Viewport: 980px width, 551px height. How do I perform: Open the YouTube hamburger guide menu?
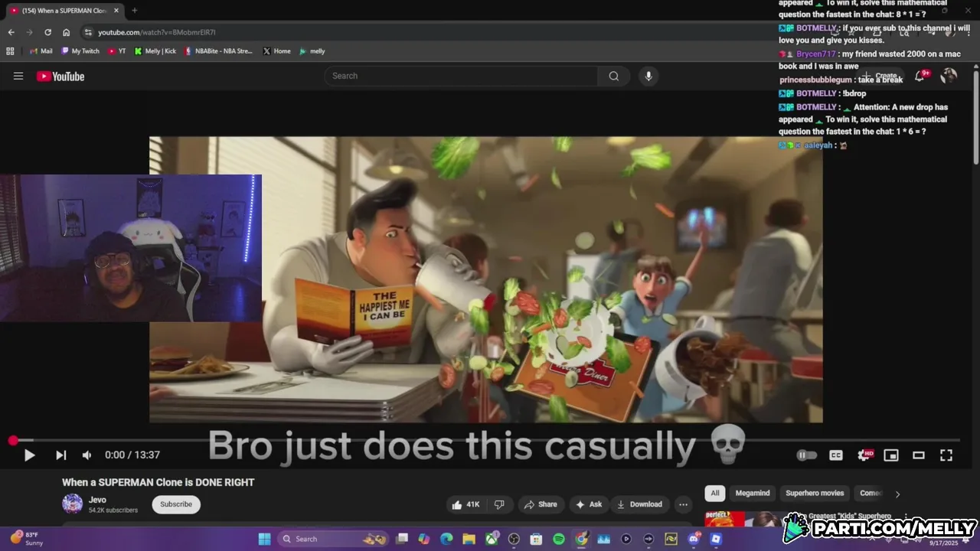(x=18, y=76)
